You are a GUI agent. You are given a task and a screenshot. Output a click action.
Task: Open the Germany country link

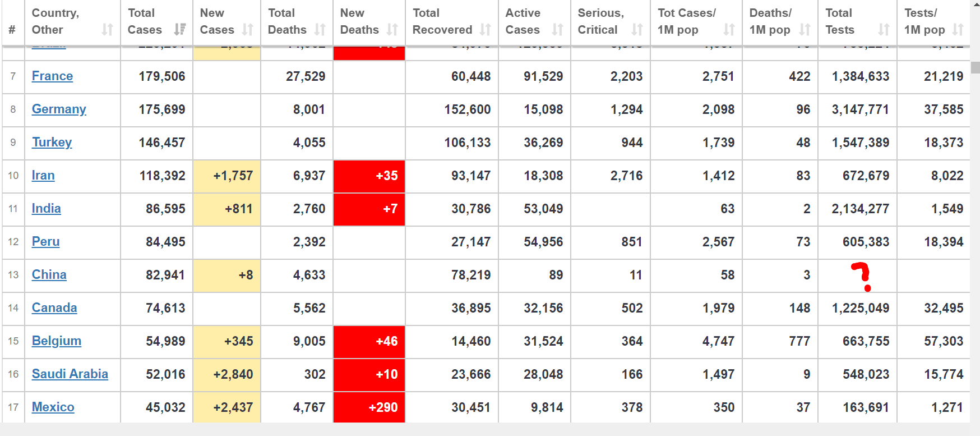point(59,109)
